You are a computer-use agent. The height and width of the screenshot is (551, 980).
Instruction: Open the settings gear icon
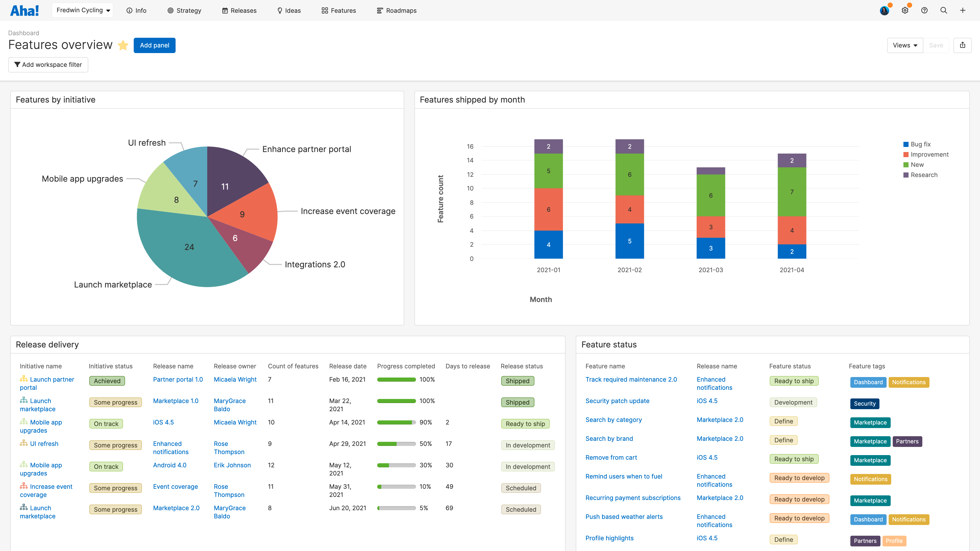point(905,11)
